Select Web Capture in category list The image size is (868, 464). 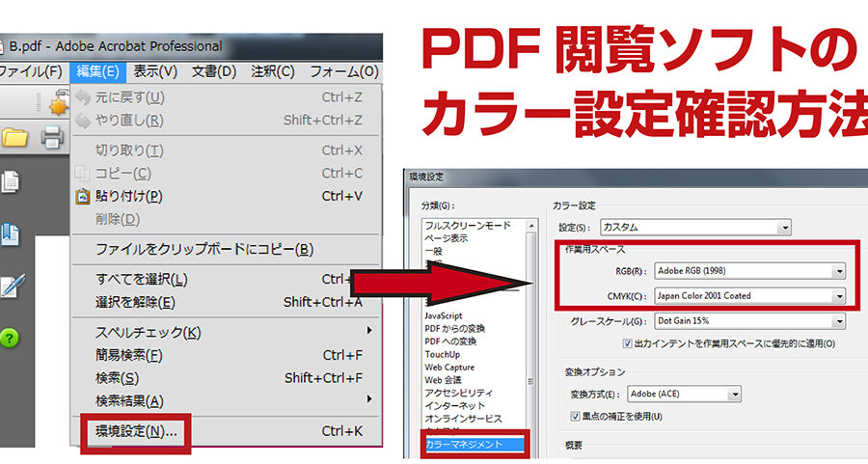click(x=449, y=368)
